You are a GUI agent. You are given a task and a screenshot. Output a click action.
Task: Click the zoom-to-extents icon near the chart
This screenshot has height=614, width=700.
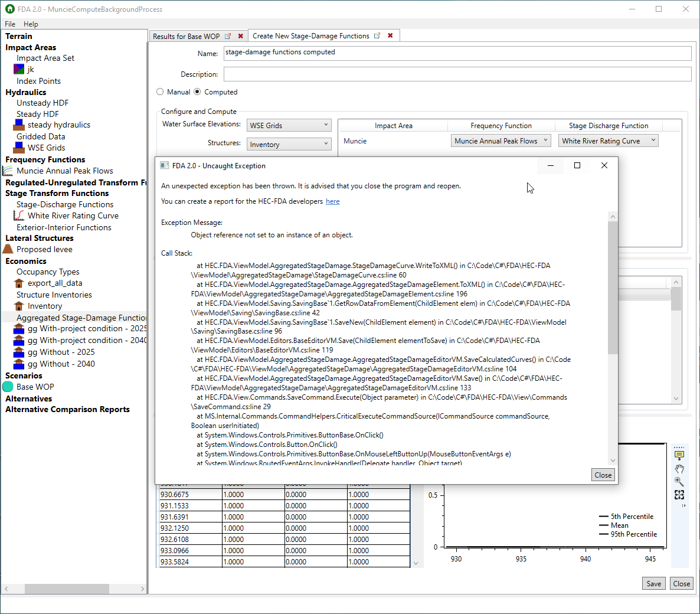[679, 495]
